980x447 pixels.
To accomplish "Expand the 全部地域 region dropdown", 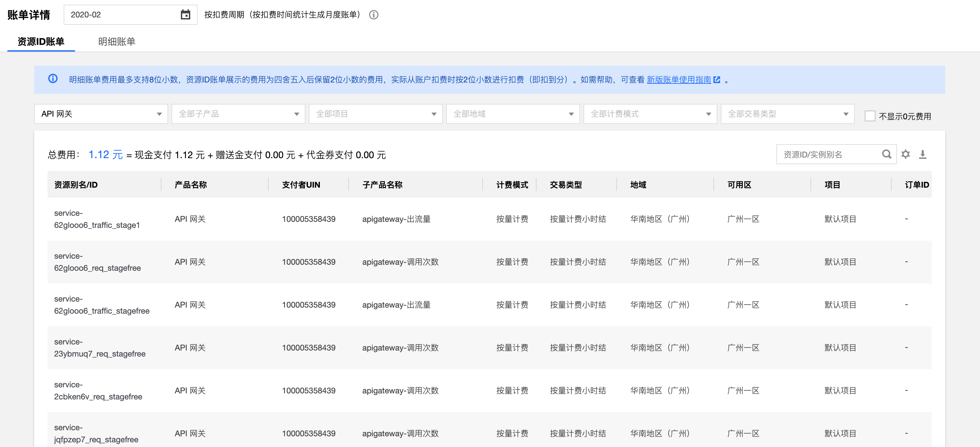I will (513, 114).
